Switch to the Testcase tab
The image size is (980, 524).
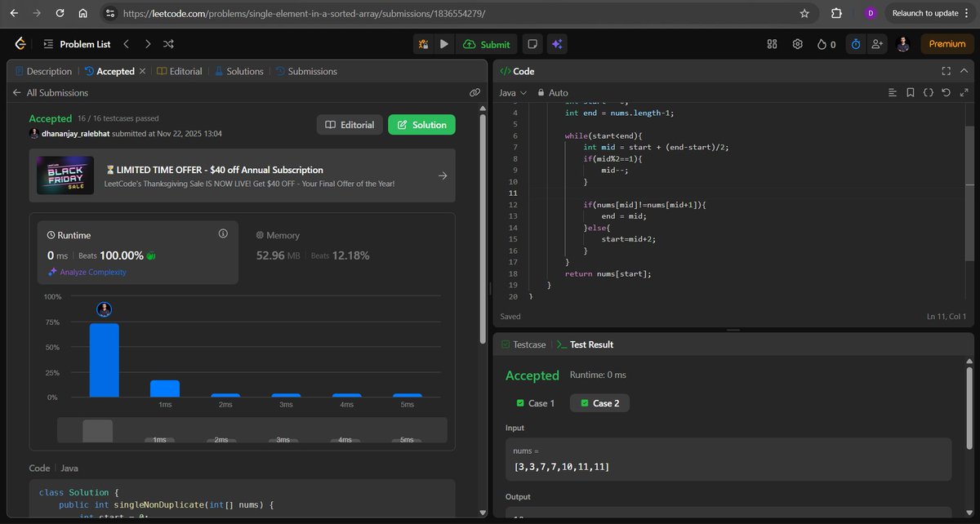click(523, 344)
